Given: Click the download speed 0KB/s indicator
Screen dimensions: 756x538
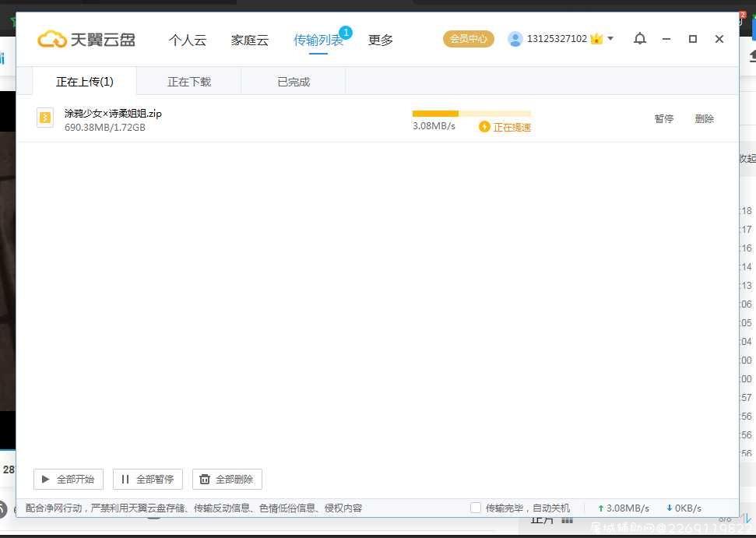Looking at the screenshot, I should click(684, 508).
